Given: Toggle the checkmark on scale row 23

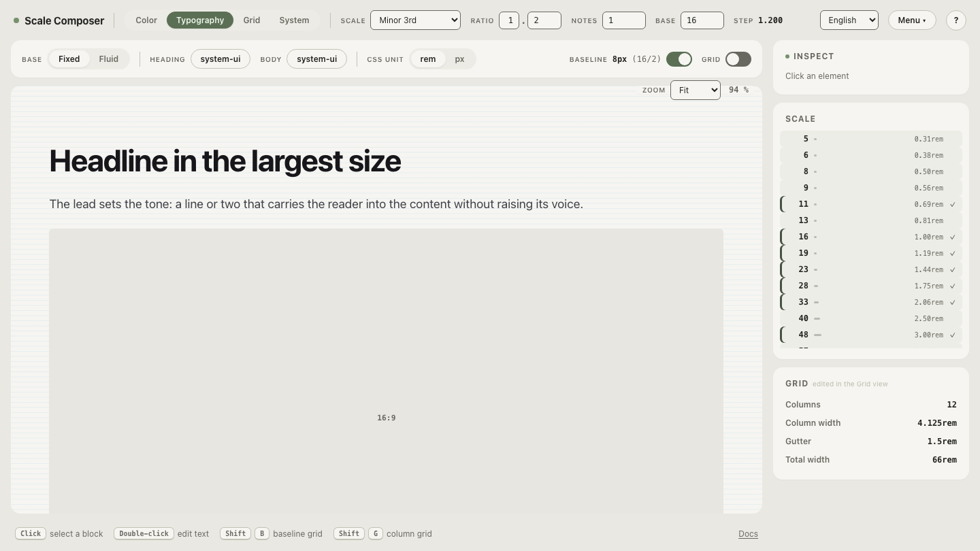Looking at the screenshot, I should 953,269.
